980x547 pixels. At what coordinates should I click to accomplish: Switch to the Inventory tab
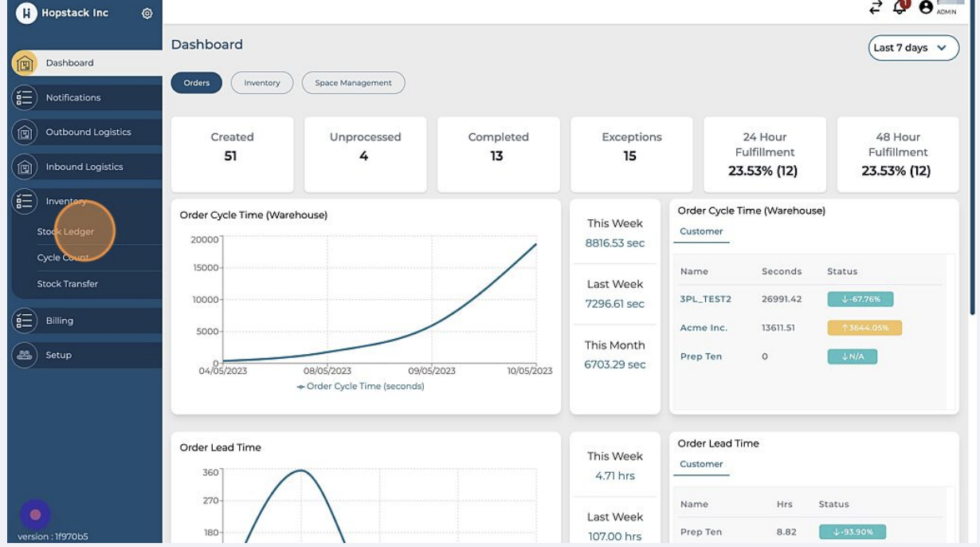[x=262, y=83]
